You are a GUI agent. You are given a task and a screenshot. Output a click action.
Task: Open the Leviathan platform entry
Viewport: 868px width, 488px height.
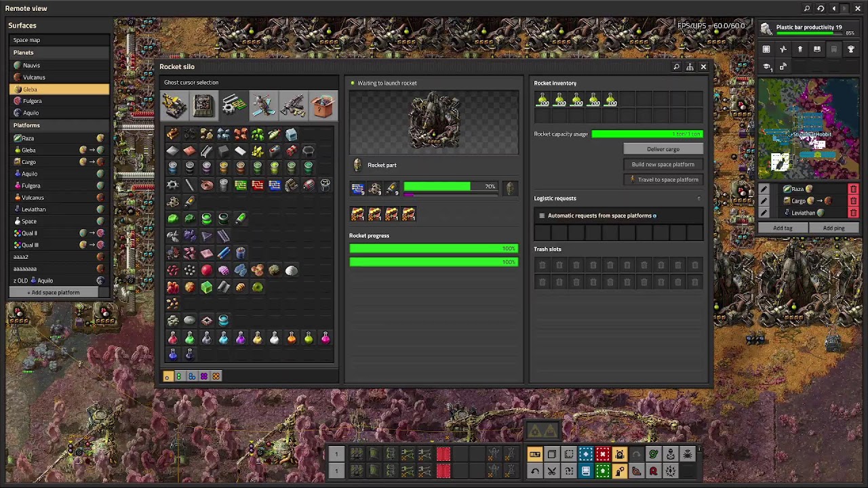[x=59, y=209]
